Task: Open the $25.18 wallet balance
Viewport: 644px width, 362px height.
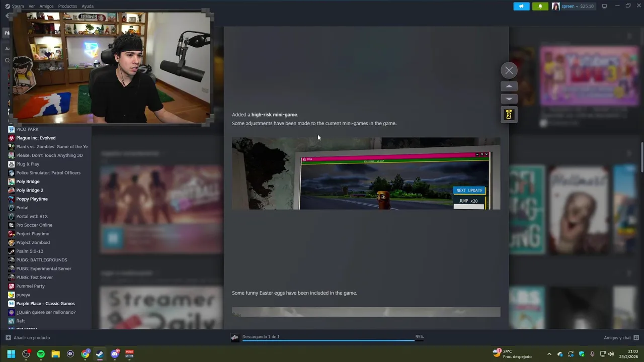Action: (x=587, y=6)
